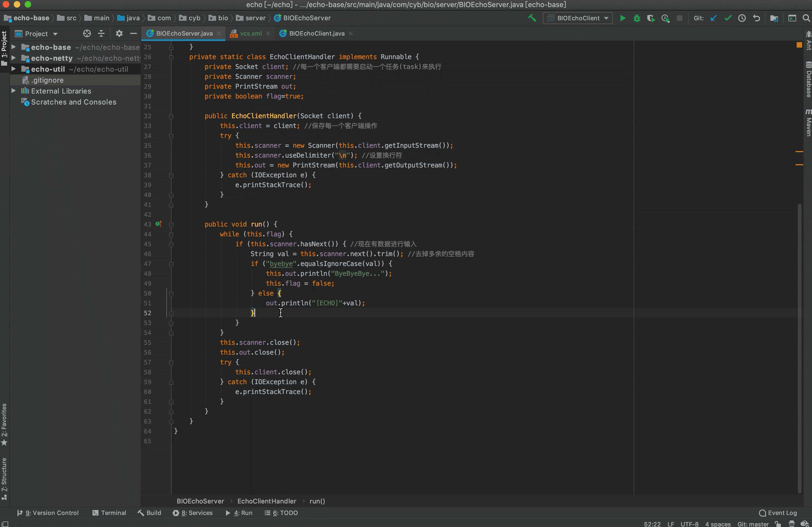Click the orange analysis status indicator

(x=799, y=45)
